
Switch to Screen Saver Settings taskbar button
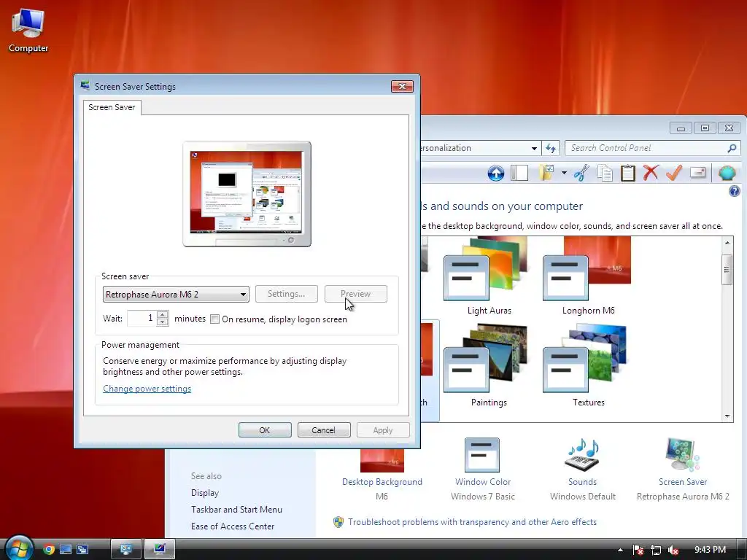(x=160, y=549)
